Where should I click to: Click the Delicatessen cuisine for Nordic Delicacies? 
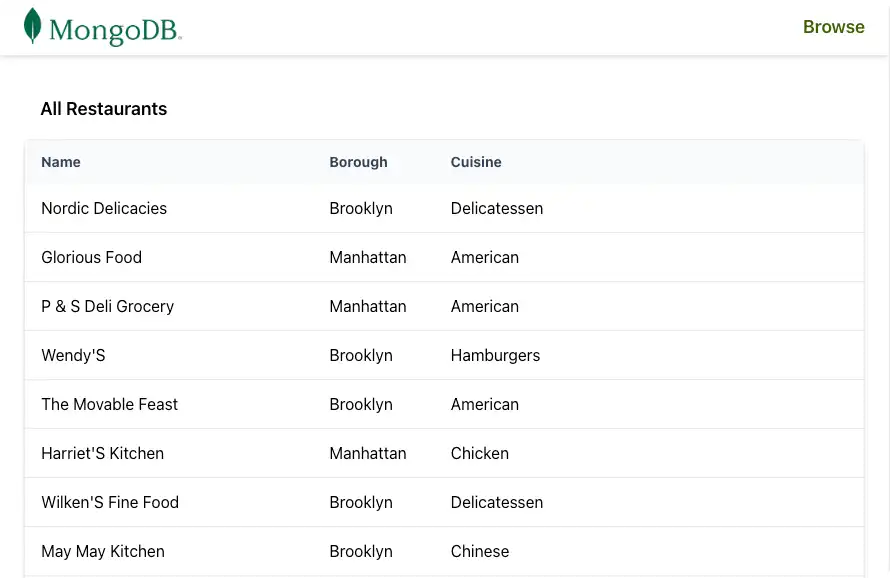497,208
